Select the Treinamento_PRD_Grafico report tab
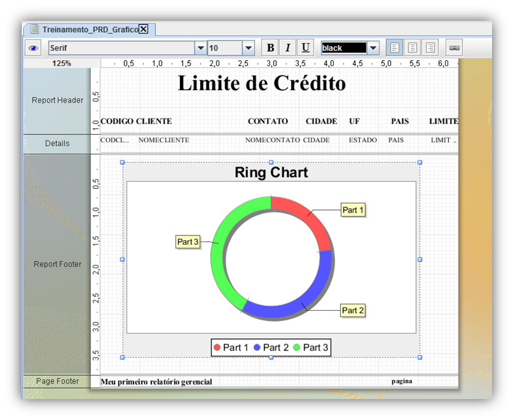513x420 pixels. (88, 29)
